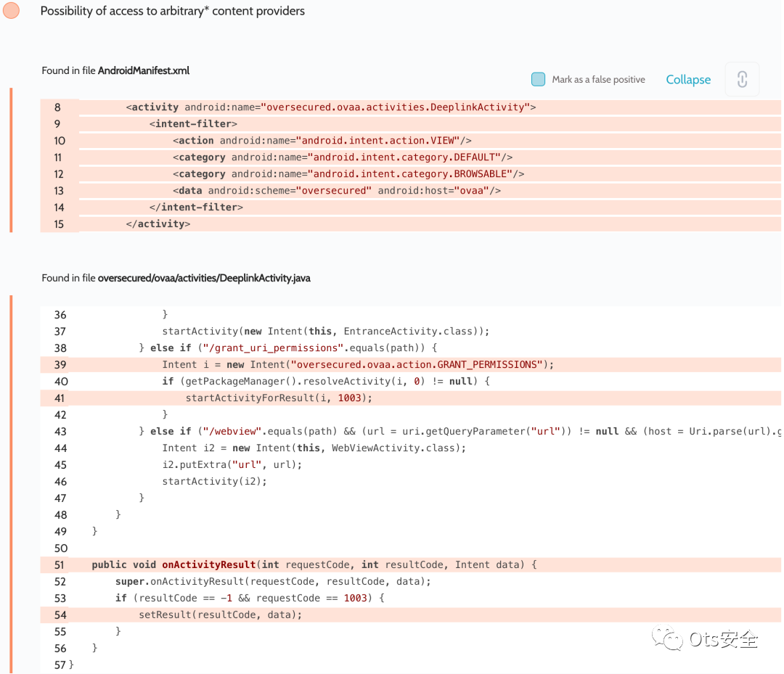Select line 15 closing activity tag
Screen dimensions: 784x674
(x=410, y=224)
